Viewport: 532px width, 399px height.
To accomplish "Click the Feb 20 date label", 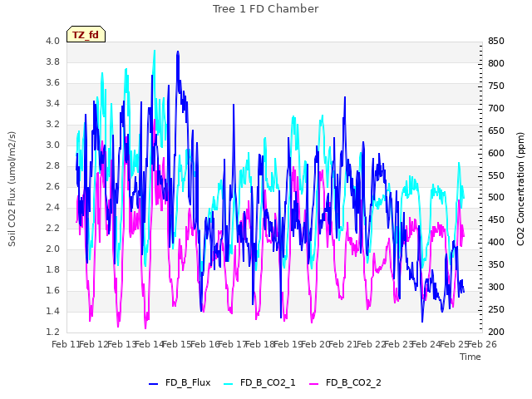I will 316,344.
